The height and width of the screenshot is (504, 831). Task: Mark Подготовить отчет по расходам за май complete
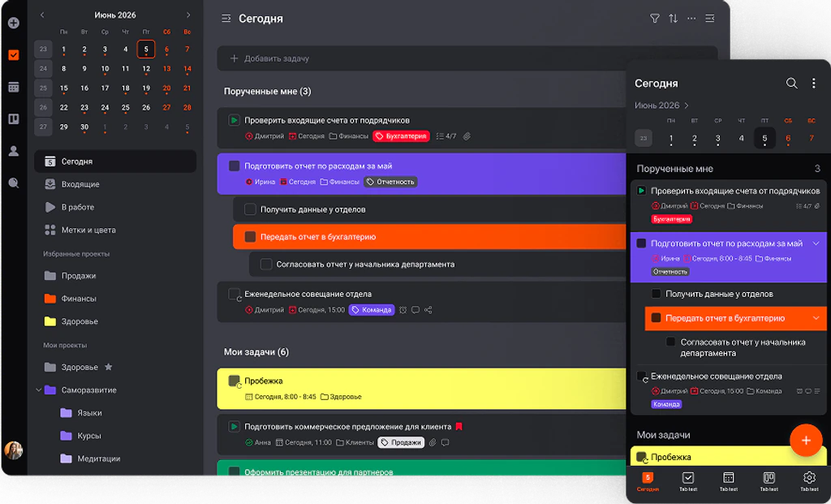(x=235, y=166)
